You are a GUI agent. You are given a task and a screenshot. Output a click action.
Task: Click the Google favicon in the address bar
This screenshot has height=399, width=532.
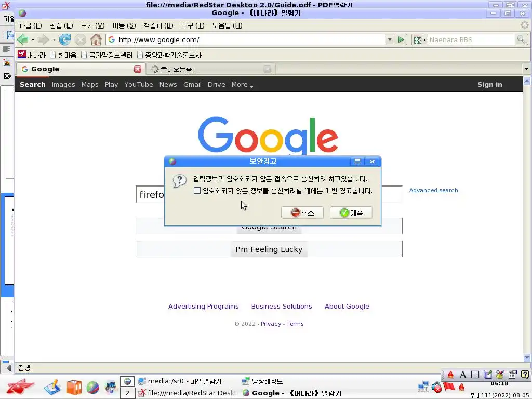click(x=112, y=39)
